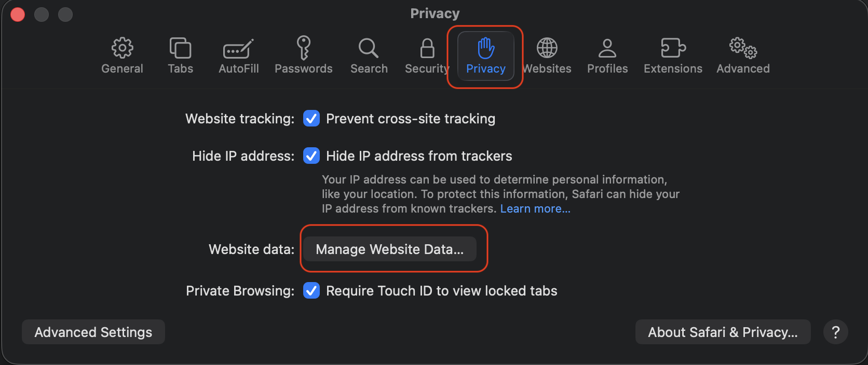Open the Extensions puzzle piece icon

[673, 48]
